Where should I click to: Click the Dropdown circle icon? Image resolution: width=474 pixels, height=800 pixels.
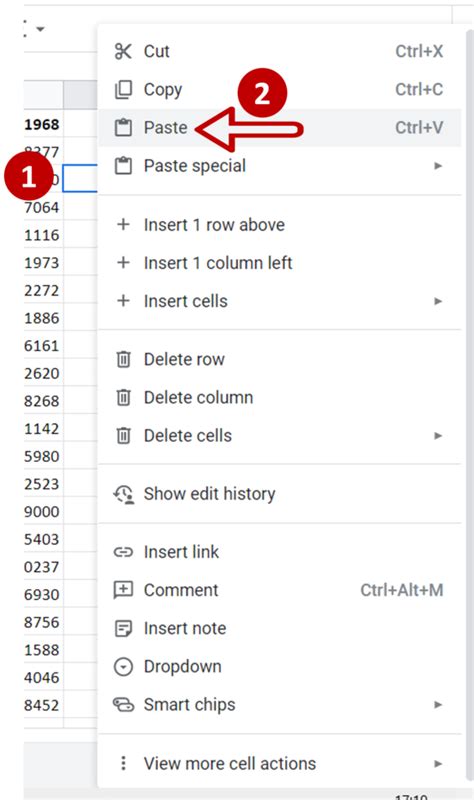[123, 666]
